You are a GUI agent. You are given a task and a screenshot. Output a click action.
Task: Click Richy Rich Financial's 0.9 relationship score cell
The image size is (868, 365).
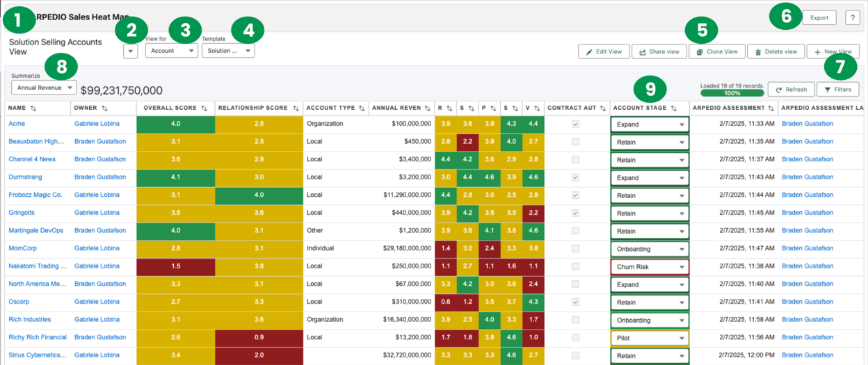[x=259, y=337]
